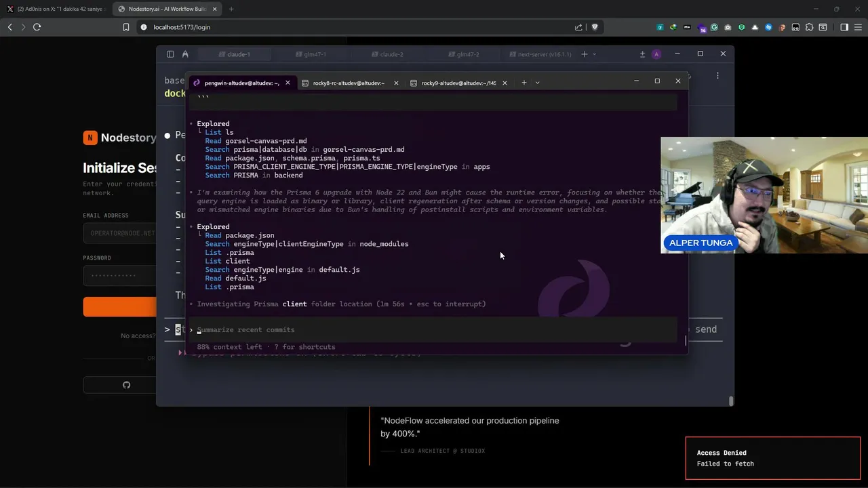
Task: Click 'gorsel-canvas-prd.md' in Read line
Action: pos(266,141)
